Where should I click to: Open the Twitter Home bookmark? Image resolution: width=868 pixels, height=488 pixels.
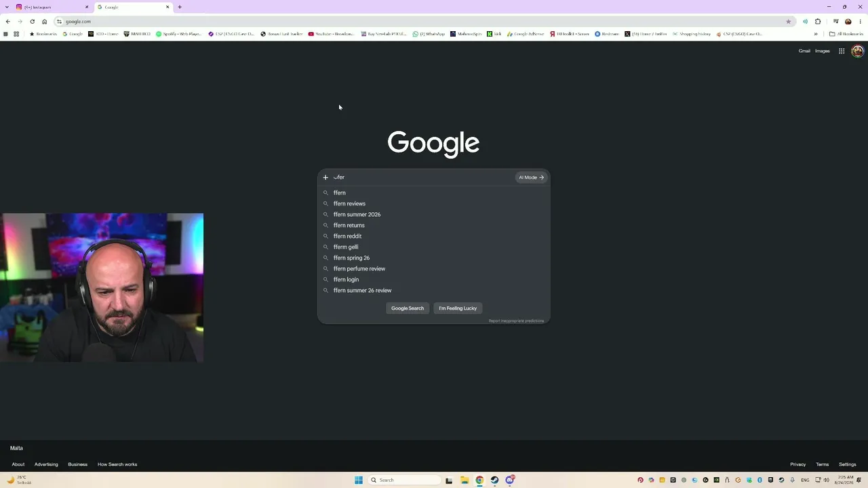tap(646, 34)
